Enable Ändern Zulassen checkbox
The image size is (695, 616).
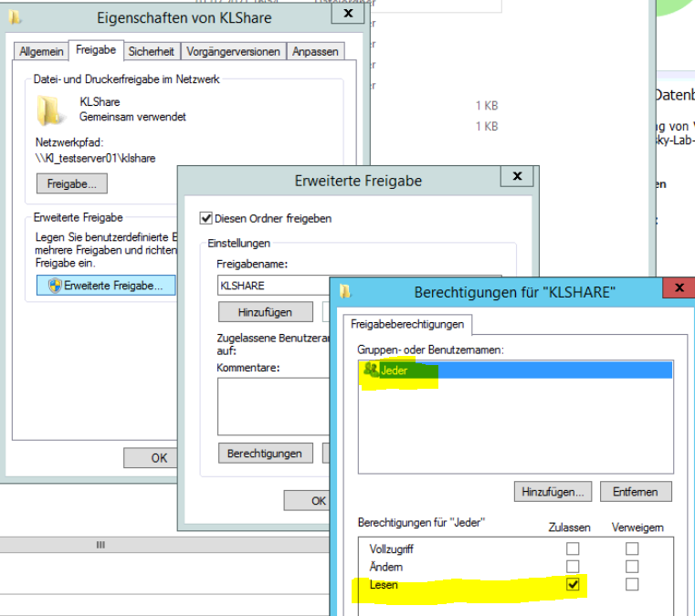[573, 567]
